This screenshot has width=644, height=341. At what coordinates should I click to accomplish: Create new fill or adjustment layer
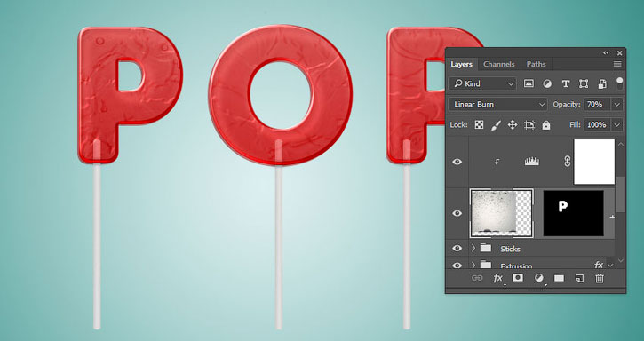tap(539, 278)
